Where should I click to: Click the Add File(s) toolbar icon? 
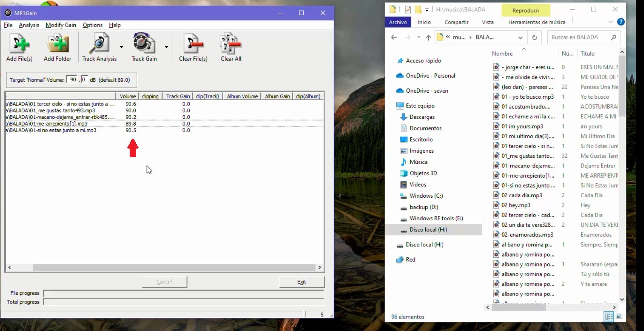pyautogui.click(x=19, y=48)
